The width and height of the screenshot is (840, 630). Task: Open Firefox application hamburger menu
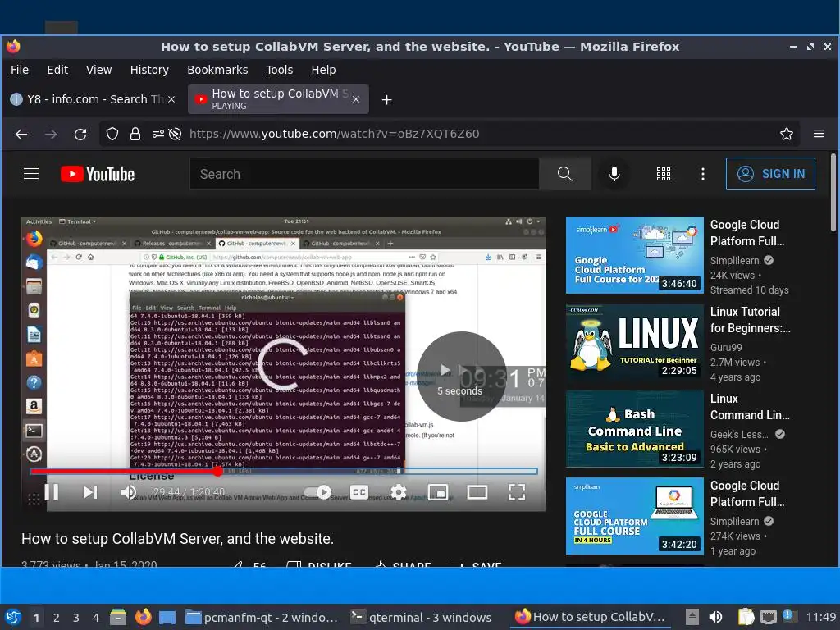pyautogui.click(x=818, y=134)
